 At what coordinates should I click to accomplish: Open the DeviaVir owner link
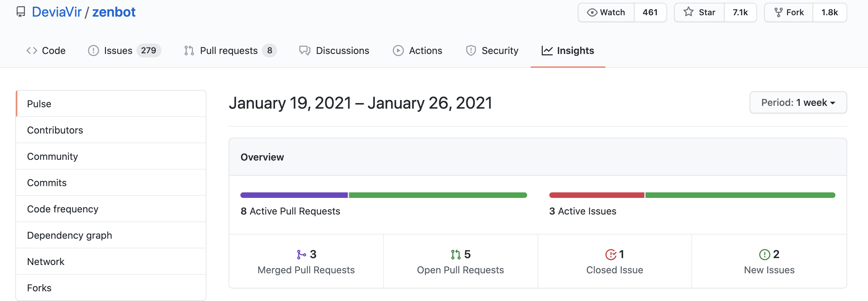(56, 12)
